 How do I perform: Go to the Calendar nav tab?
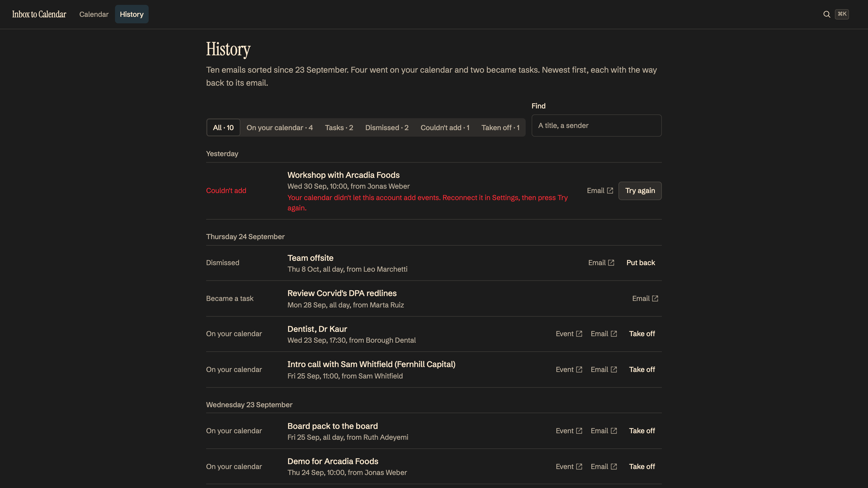pyautogui.click(x=94, y=14)
